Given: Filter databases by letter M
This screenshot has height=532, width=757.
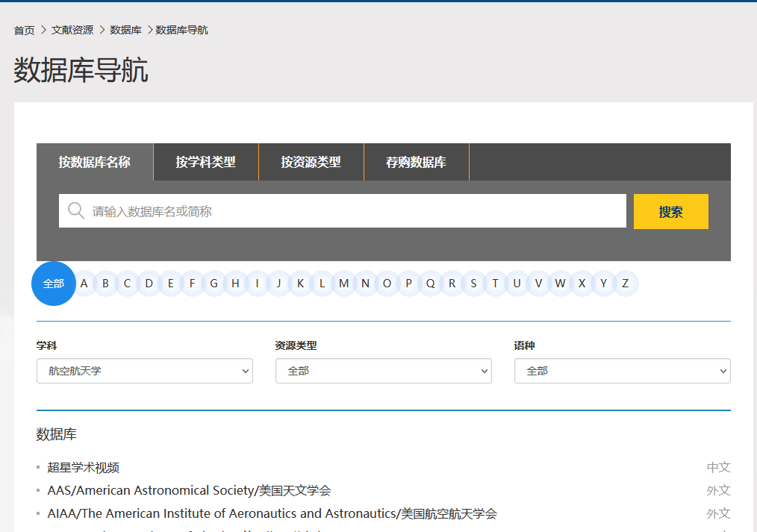Looking at the screenshot, I should pyautogui.click(x=343, y=284).
